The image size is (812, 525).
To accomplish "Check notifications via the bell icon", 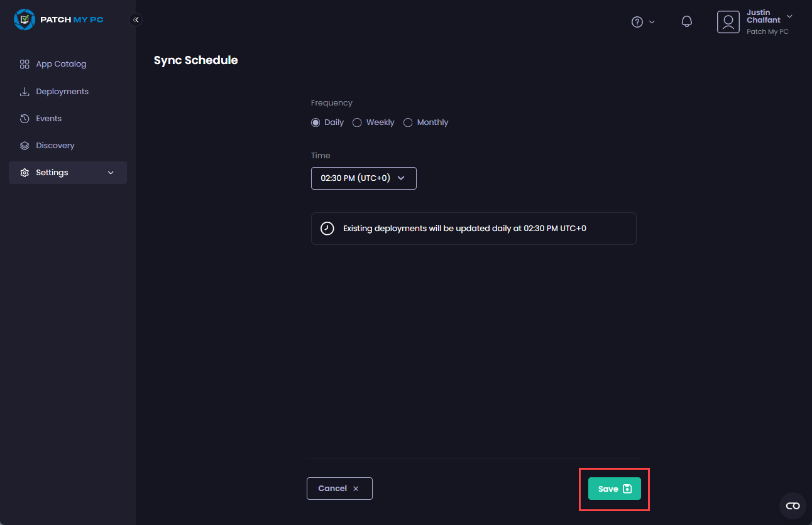I will (686, 21).
